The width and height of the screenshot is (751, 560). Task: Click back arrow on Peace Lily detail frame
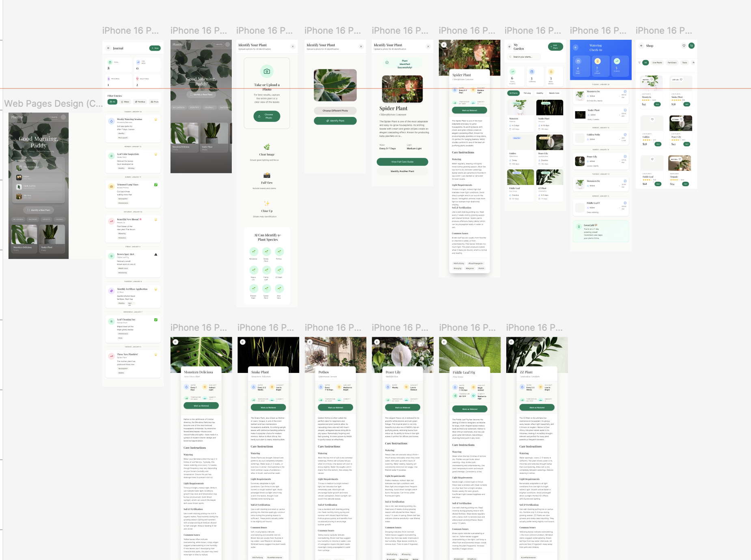point(377,342)
